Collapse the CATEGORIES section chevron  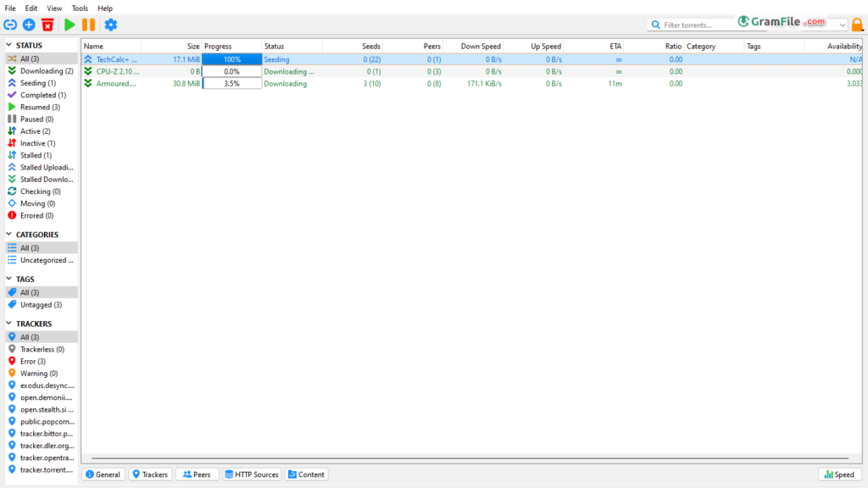(x=8, y=234)
